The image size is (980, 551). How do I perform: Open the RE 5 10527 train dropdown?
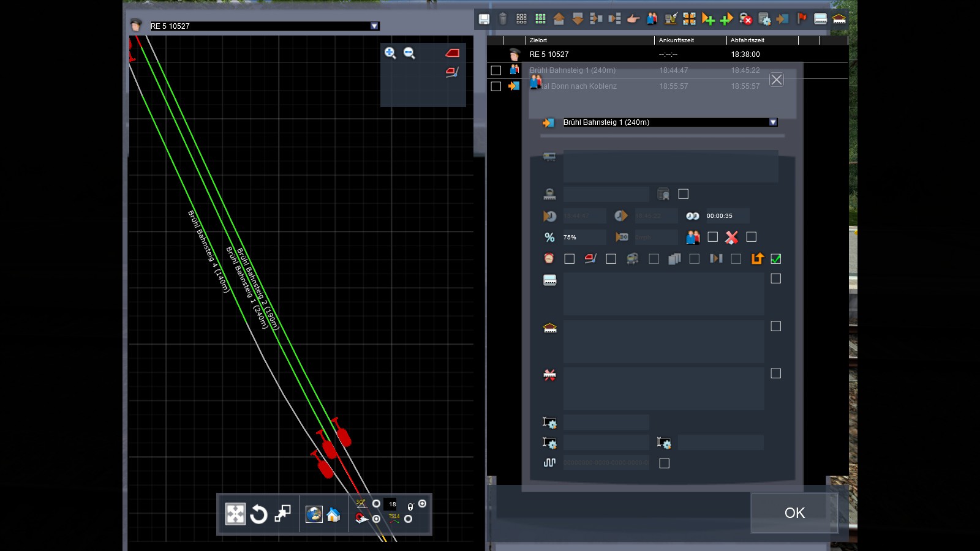374,26
